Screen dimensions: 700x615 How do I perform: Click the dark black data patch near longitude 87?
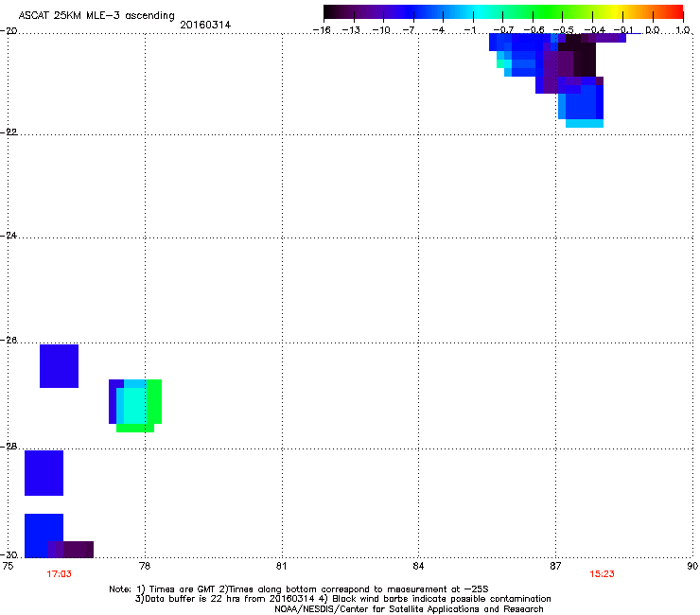(581, 56)
